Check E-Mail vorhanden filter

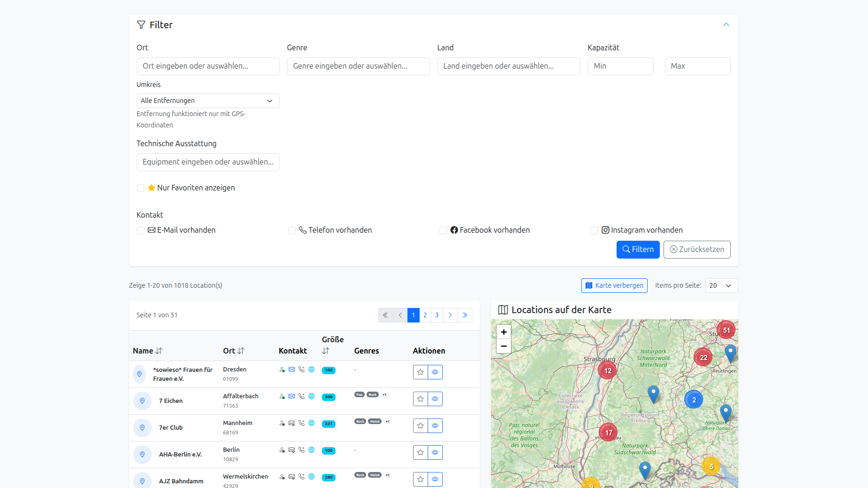(x=141, y=230)
